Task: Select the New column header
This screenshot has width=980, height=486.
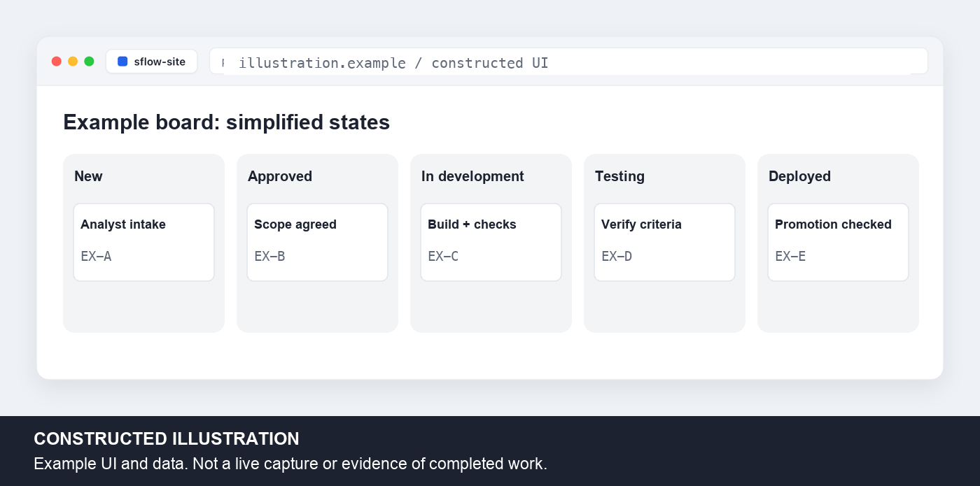Action: (x=88, y=176)
